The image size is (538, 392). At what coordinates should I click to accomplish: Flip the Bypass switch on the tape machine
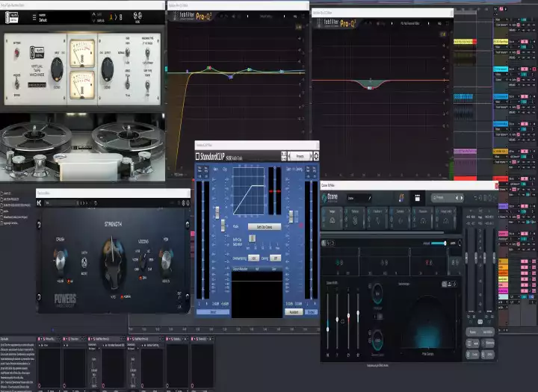click(x=16, y=84)
